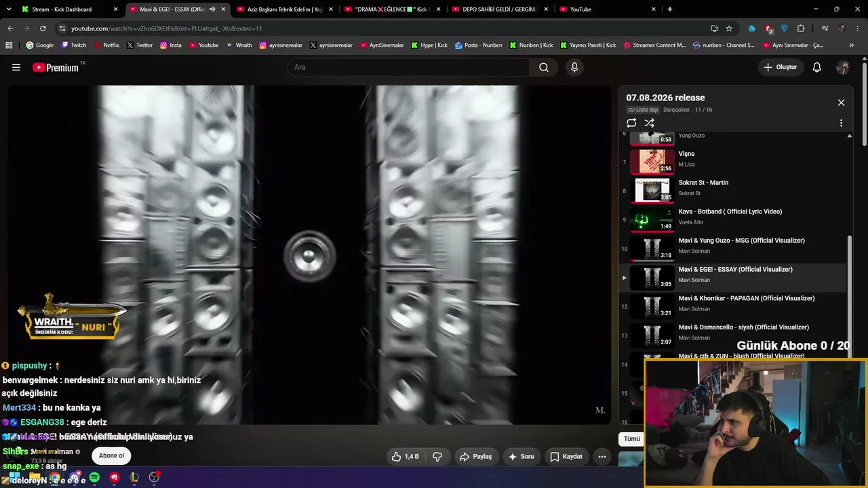This screenshot has height=488, width=868.
Task: Select Mavi & Yung Ouzo - MSG title
Action: coord(741,241)
